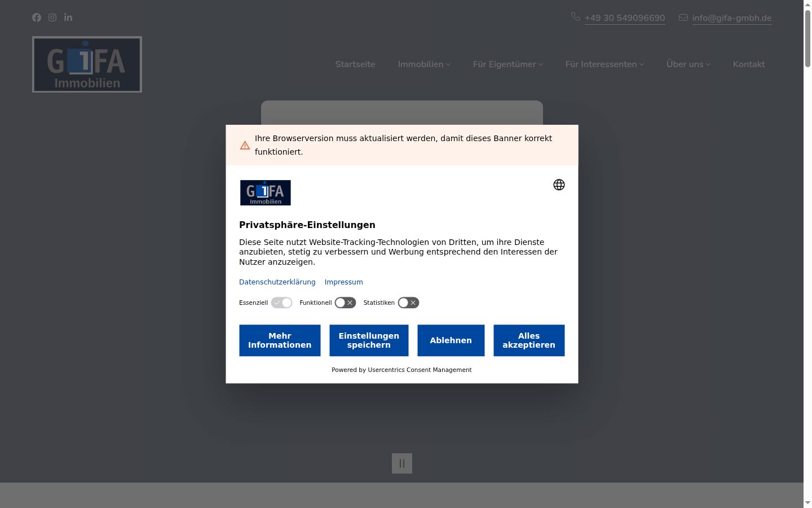The height and width of the screenshot is (508, 812).
Task: Click the GIFA logo in consent dialog
Action: pyautogui.click(x=265, y=192)
